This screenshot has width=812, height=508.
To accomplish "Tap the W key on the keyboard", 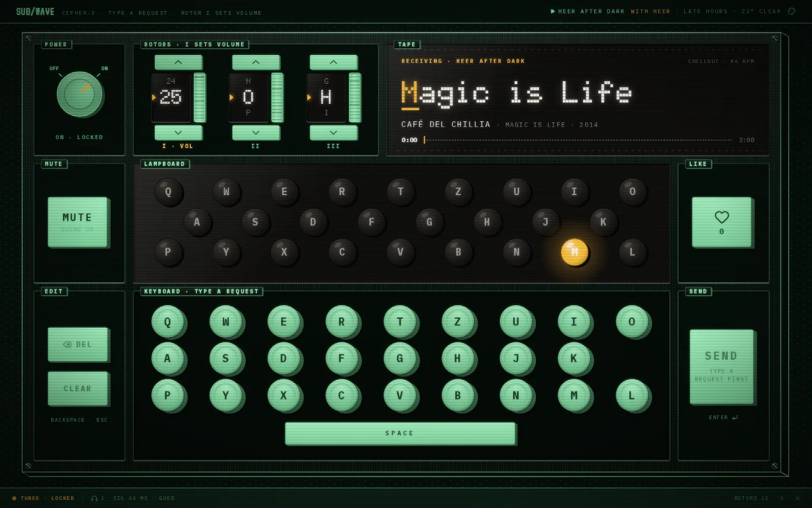I will [x=226, y=322].
